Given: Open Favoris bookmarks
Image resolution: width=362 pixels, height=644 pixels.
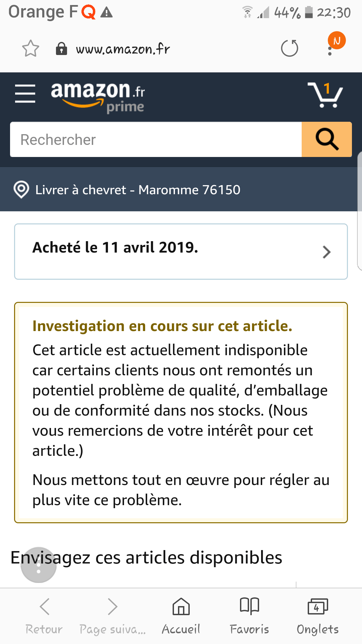Looking at the screenshot, I should [249, 616].
